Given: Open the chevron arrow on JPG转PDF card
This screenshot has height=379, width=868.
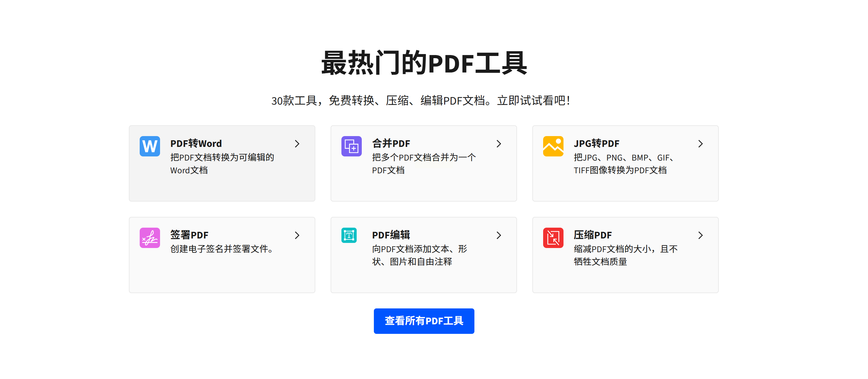Looking at the screenshot, I should coord(700,144).
